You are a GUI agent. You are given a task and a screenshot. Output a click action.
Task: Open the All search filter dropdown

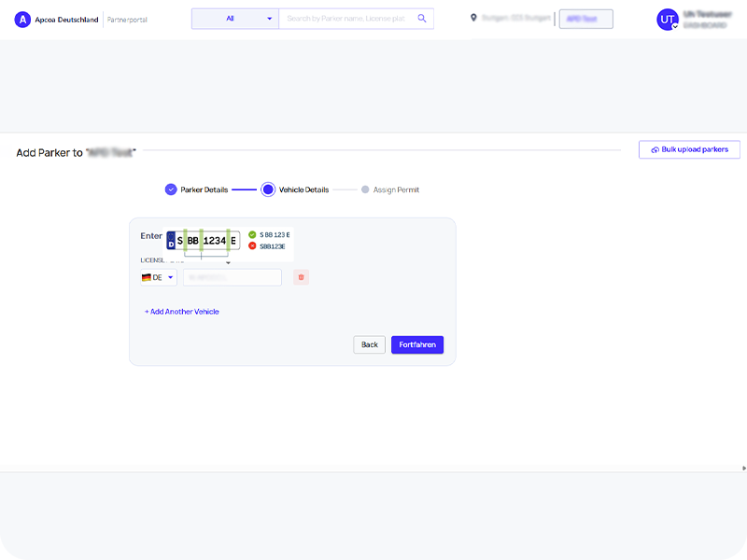[x=234, y=19]
